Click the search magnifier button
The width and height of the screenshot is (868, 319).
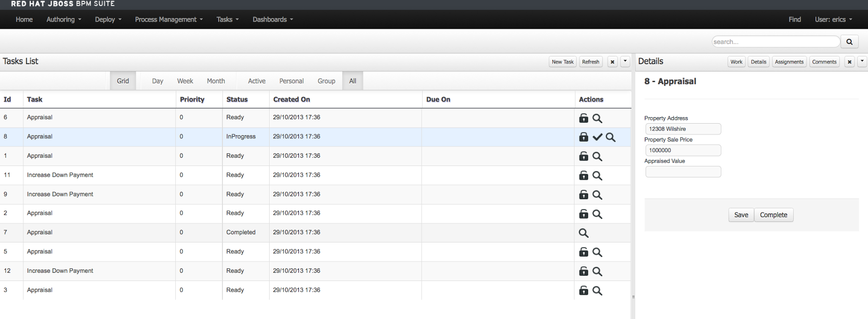[x=850, y=42]
